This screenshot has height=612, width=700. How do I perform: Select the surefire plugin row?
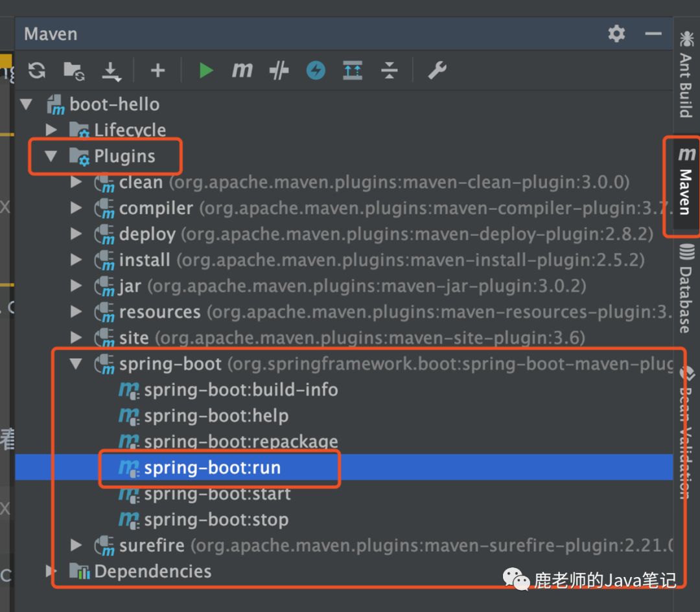pyautogui.click(x=344, y=545)
